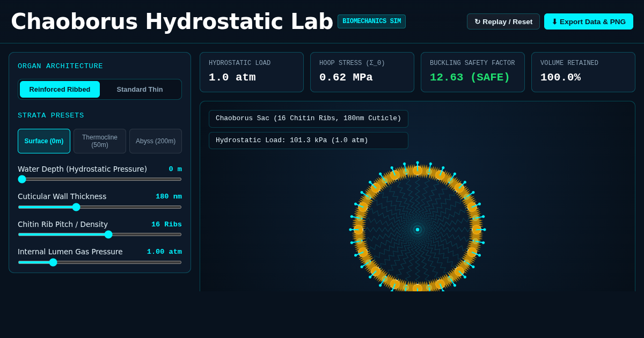Choose the Surface (0m) preset
This screenshot has height=338, width=644.
[44, 141]
